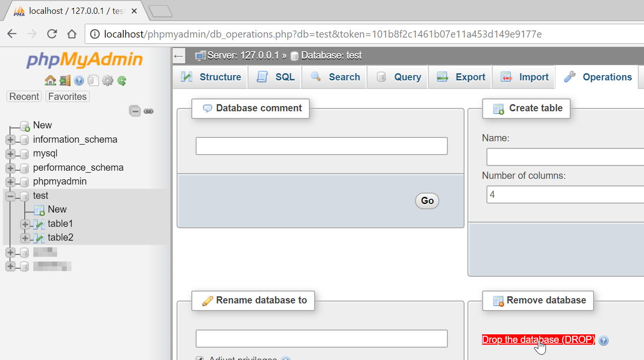Collapse the test database node
This screenshot has width=644, height=360.
pos(10,196)
